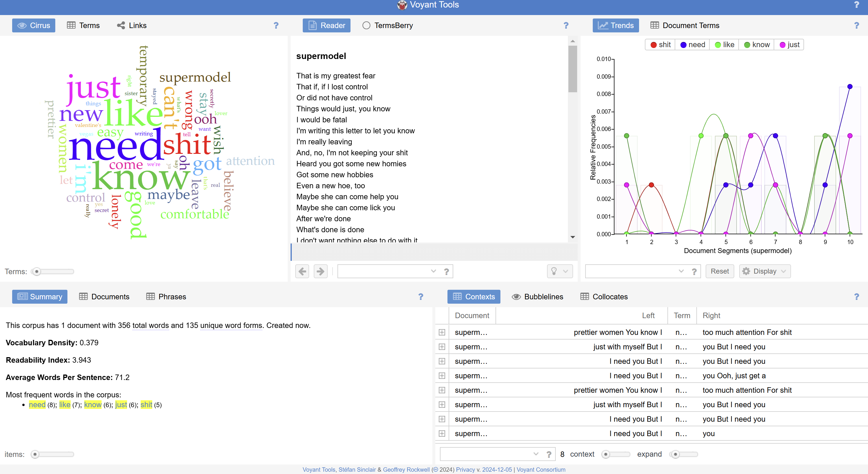
Task: Adjust the Cirrus Terms slider
Action: [x=37, y=271]
